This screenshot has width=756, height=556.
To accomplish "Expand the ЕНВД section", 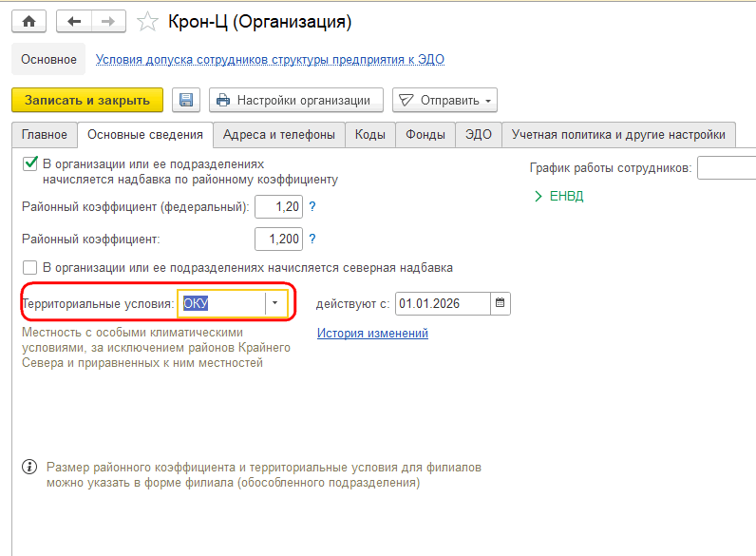I will coord(559,196).
